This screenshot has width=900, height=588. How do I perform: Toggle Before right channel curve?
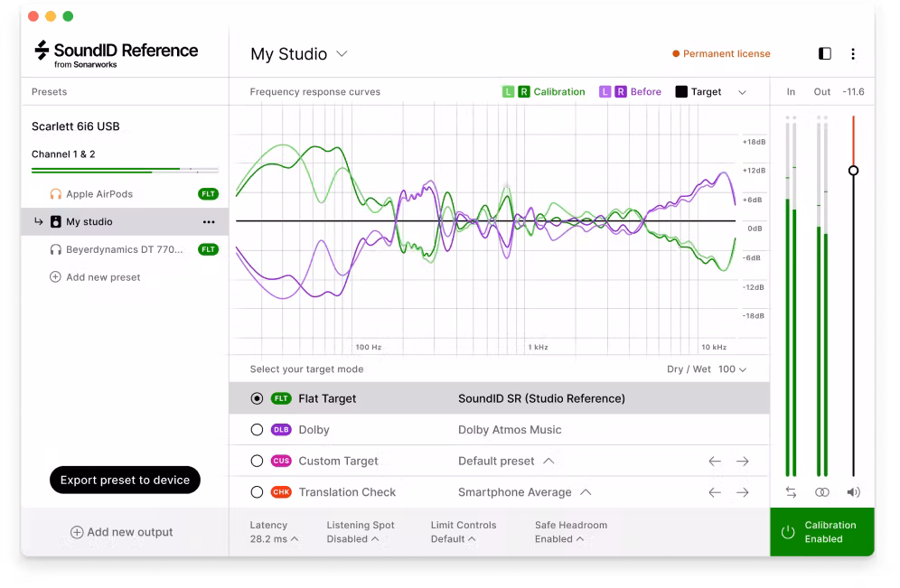(x=621, y=92)
